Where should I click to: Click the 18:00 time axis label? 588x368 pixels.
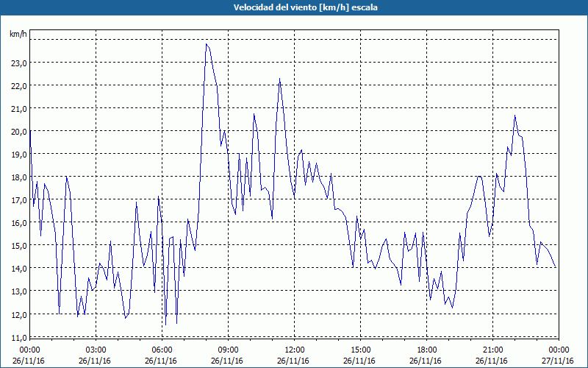427,350
